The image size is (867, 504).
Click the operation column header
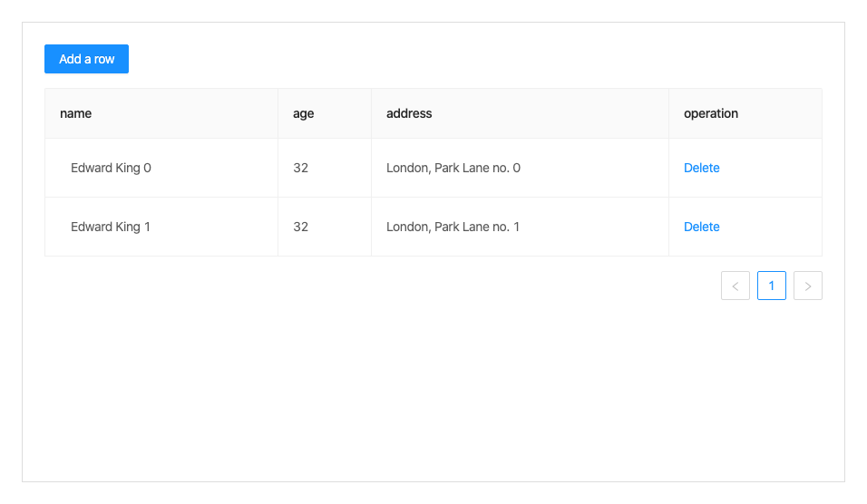click(x=711, y=113)
